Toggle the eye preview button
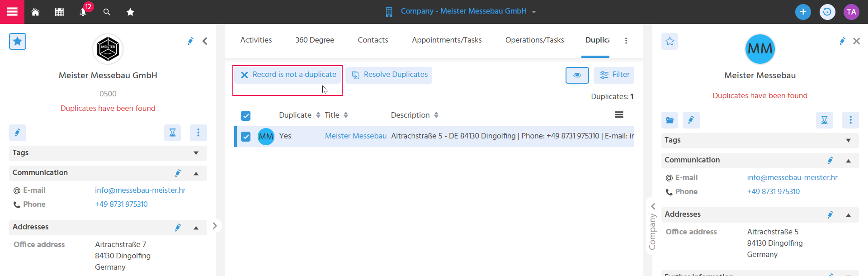 pyautogui.click(x=577, y=75)
